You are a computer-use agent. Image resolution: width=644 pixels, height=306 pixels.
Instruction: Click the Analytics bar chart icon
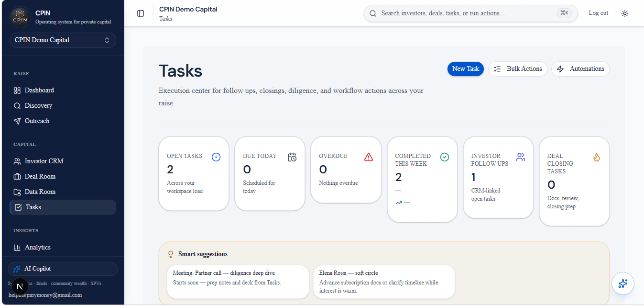click(x=17, y=248)
